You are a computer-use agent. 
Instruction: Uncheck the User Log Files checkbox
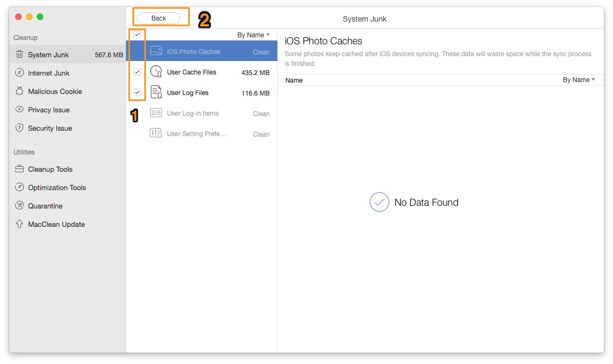tap(137, 92)
